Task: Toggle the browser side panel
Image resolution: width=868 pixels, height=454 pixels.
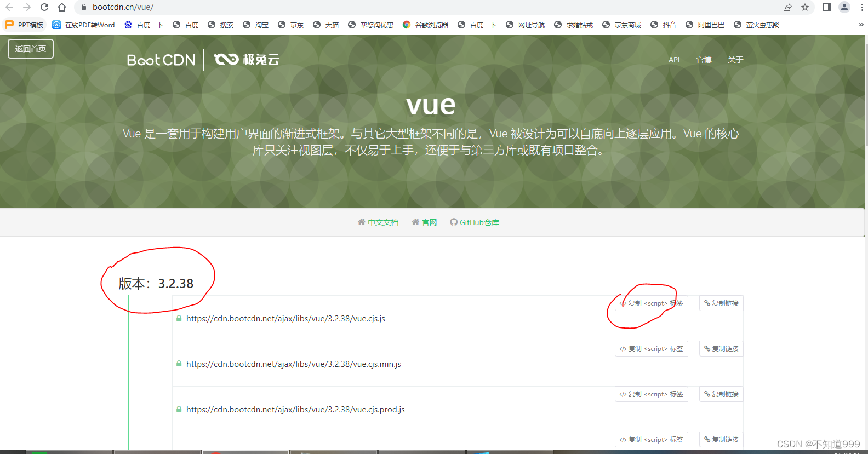Action: point(827,7)
